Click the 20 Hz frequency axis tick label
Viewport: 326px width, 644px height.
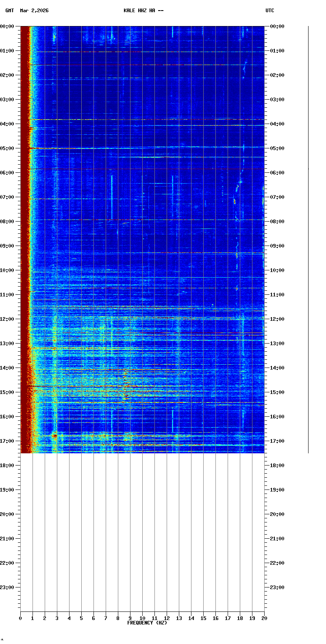pos(264,618)
